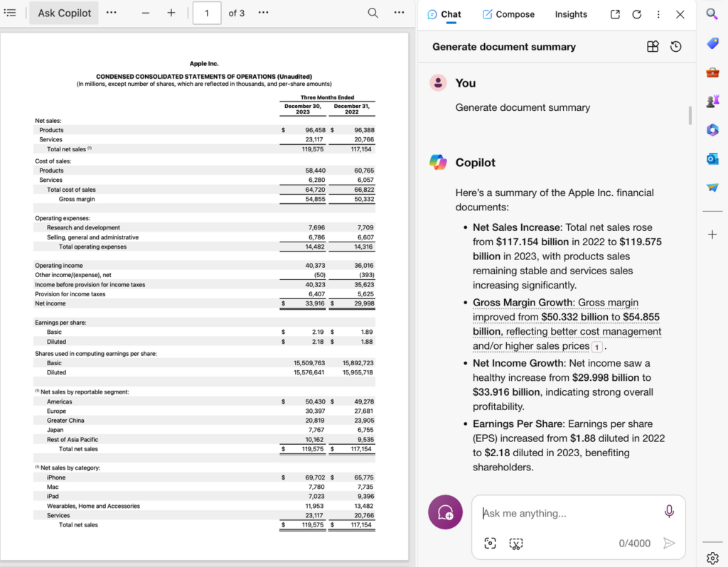Open the PDF search magnifier icon
The image size is (728, 567).
point(373,13)
